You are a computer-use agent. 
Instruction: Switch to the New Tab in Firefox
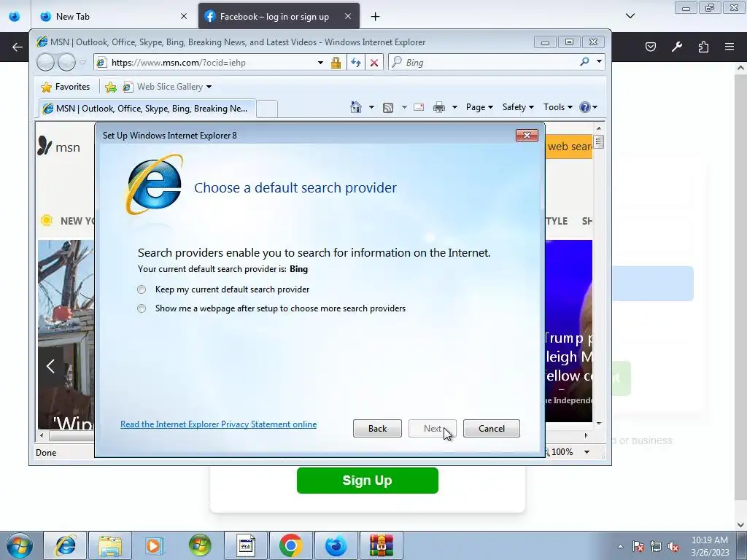[x=113, y=16]
